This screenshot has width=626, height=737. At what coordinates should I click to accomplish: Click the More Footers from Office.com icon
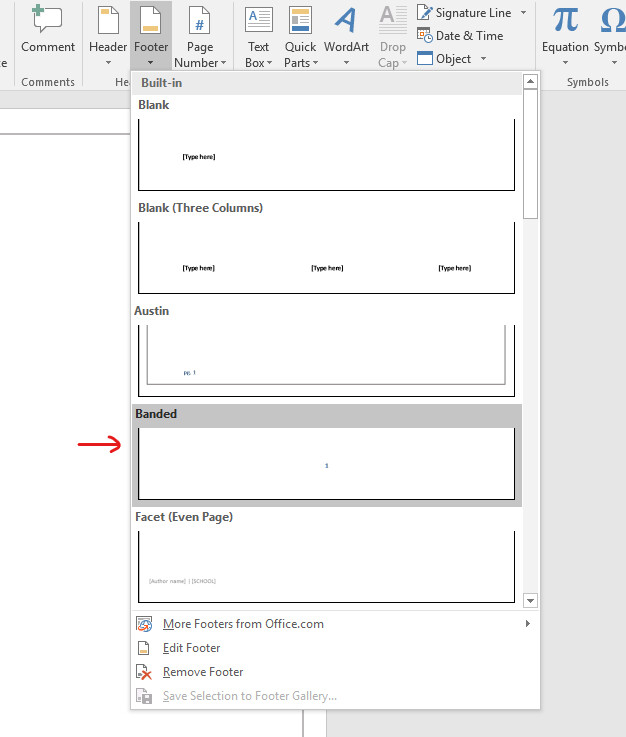tap(144, 624)
